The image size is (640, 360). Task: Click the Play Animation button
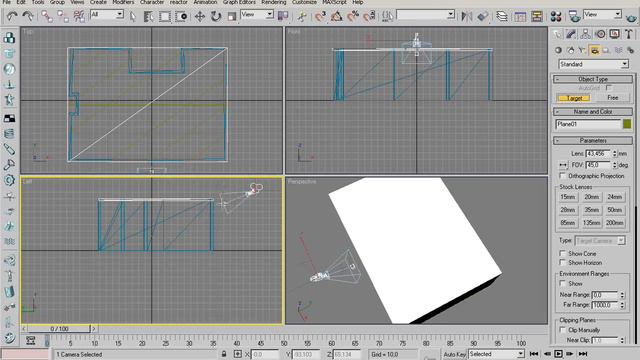(x=558, y=354)
